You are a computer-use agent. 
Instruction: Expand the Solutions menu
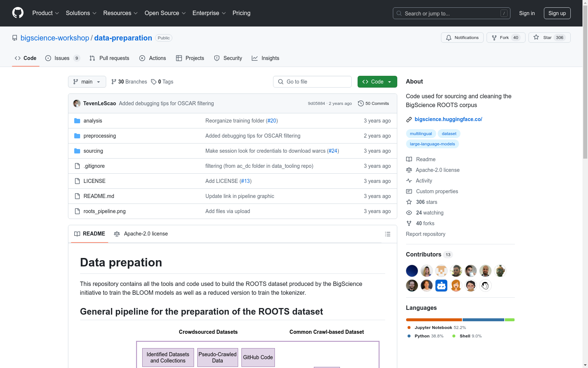81,13
